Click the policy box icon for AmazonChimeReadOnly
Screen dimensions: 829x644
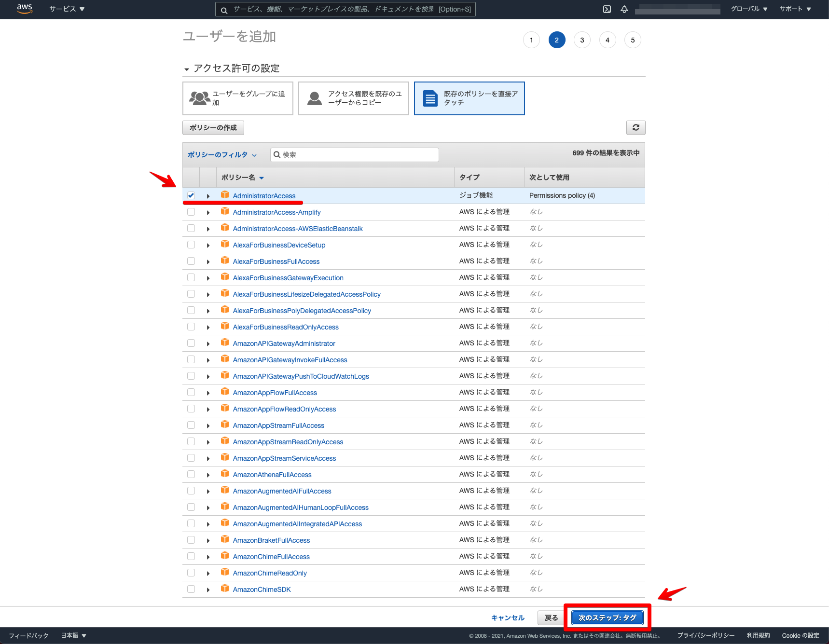pos(225,572)
